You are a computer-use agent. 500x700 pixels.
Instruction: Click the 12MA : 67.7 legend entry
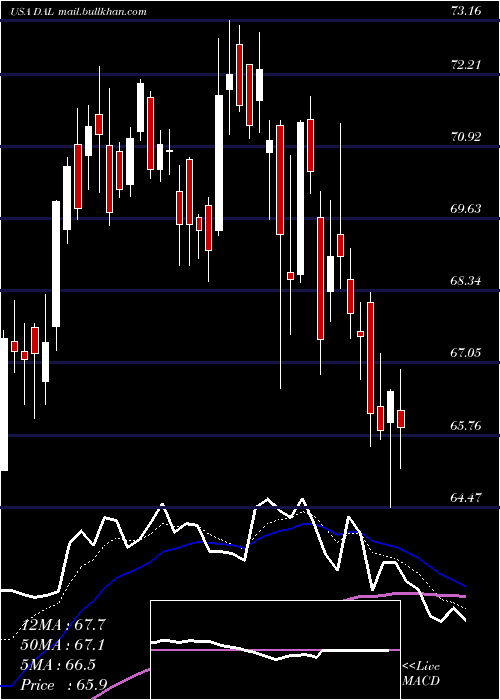click(x=62, y=625)
